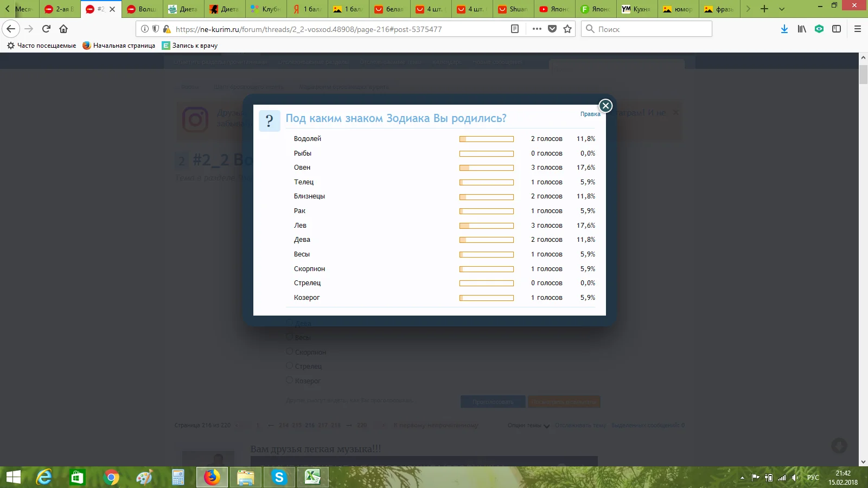Select the Козерог radio option
Screen dimensions: 868x488
click(289, 380)
